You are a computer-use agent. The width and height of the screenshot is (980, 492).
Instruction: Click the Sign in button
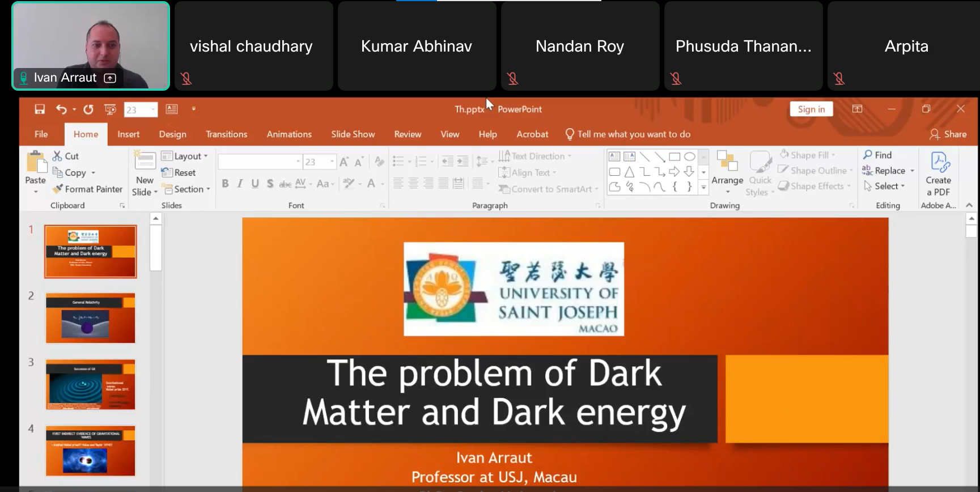811,109
